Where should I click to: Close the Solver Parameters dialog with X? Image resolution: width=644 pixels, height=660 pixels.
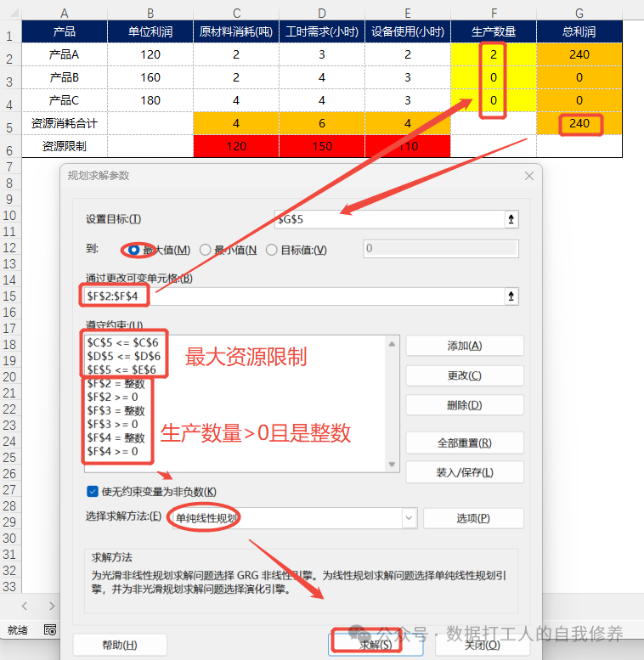[x=529, y=176]
